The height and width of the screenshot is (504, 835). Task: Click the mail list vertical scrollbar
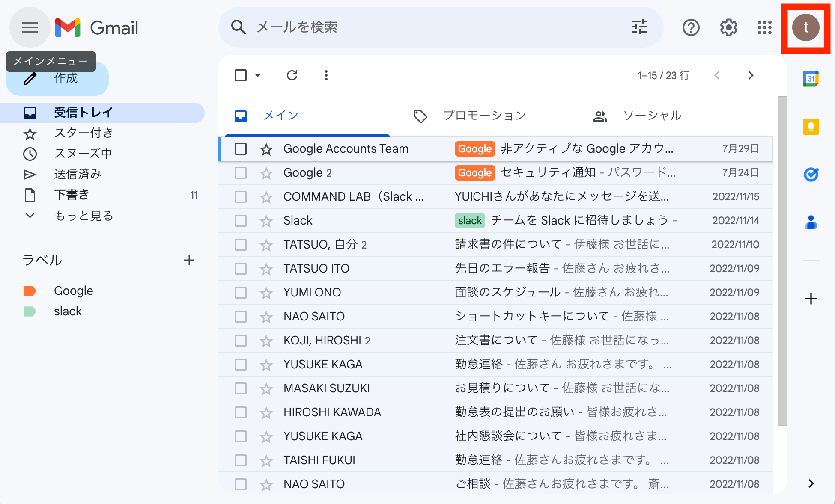click(782, 261)
